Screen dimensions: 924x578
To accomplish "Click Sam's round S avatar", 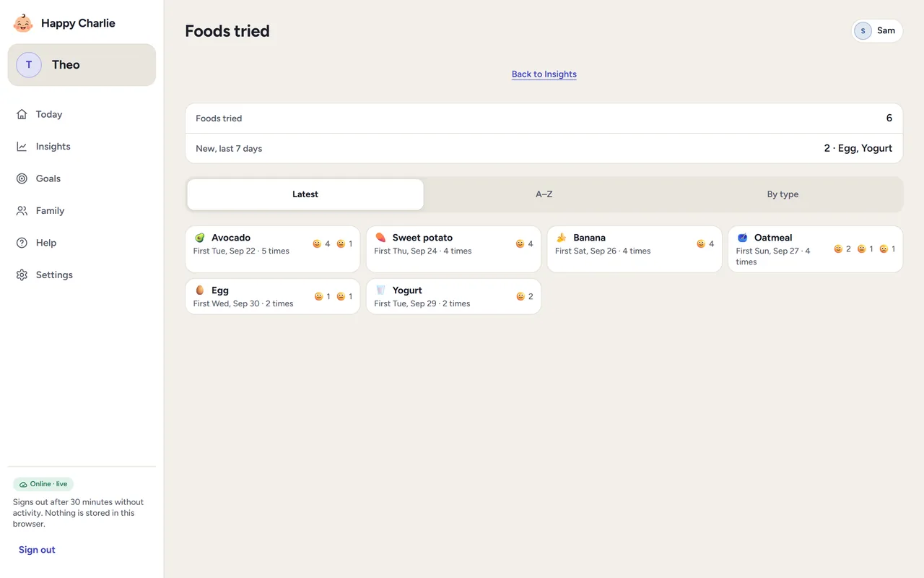I will pyautogui.click(x=863, y=30).
